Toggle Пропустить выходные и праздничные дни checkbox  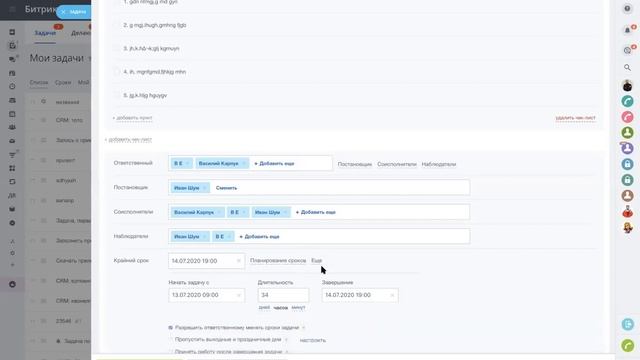pos(171,340)
